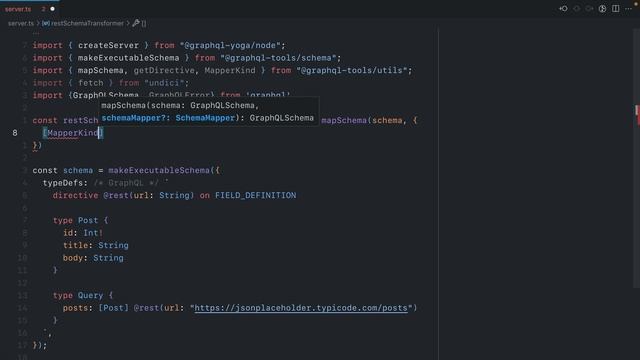Click the schema constant name after const
The width and height of the screenshot is (640, 360).
78,170
